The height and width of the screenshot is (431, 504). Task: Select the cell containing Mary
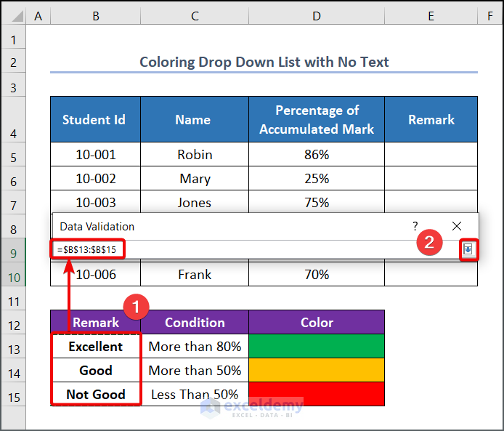pos(195,178)
